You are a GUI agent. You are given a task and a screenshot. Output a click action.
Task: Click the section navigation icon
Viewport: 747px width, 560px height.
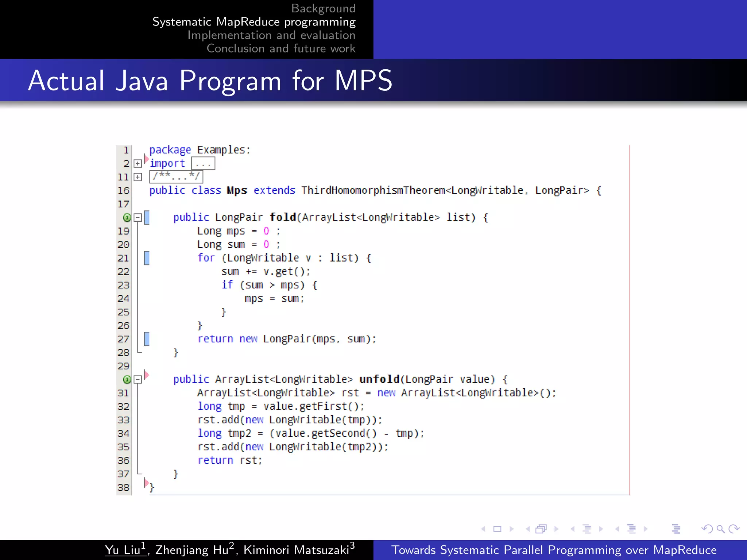pos(631,529)
